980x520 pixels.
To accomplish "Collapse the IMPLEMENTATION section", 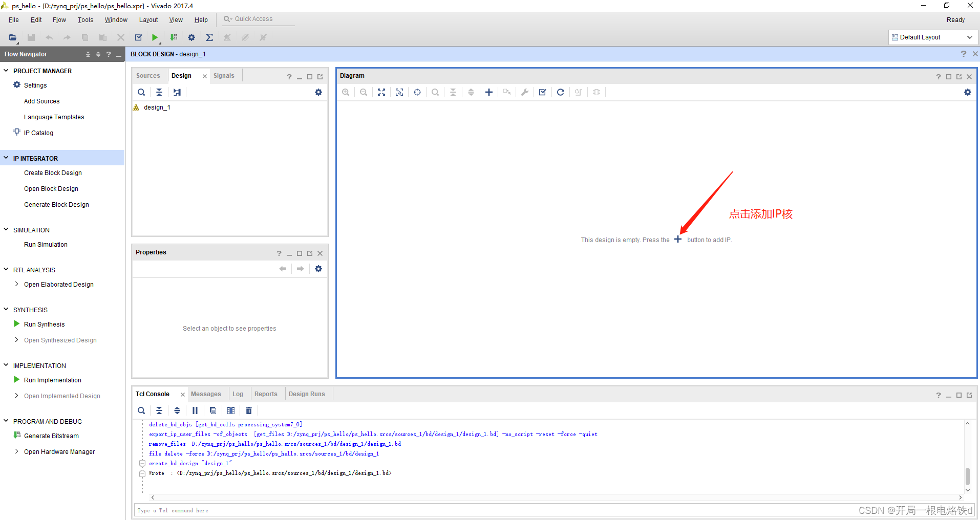I will [6, 365].
